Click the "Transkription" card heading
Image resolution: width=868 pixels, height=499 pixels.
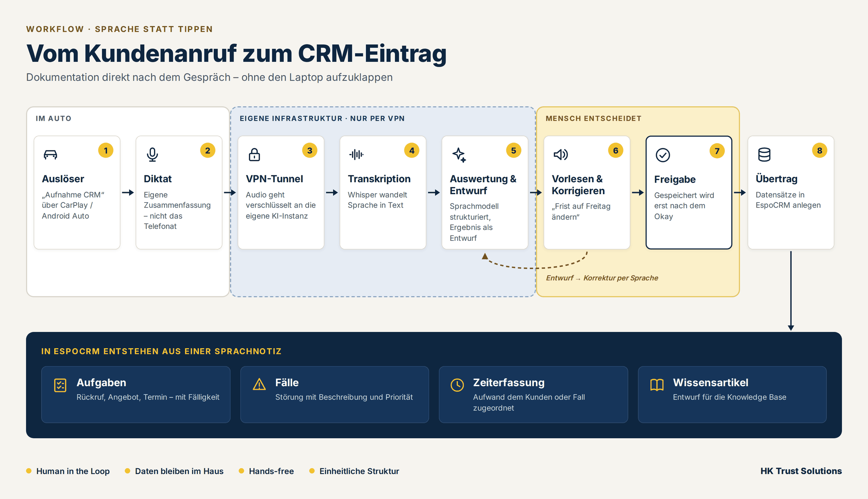[x=379, y=179]
